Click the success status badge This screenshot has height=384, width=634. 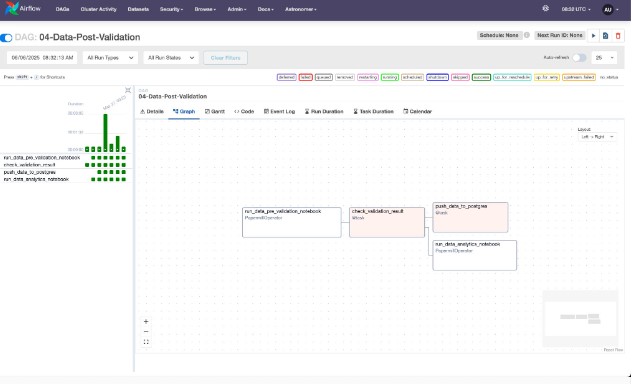click(x=481, y=77)
